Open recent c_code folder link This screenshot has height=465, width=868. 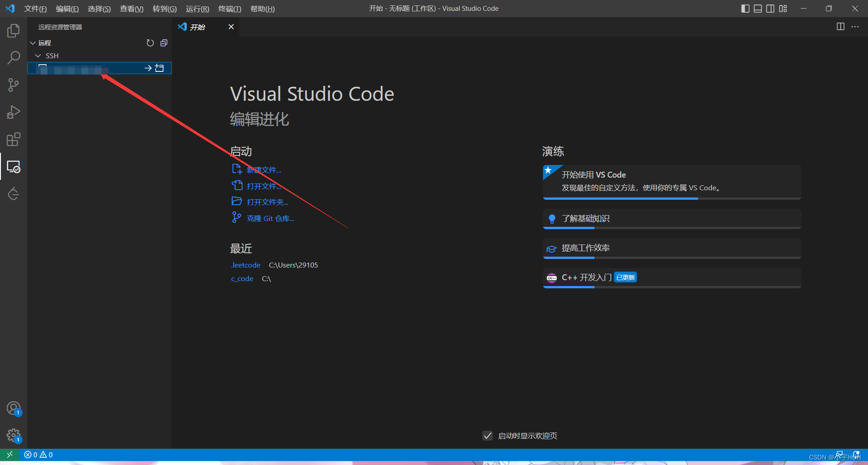(242, 278)
